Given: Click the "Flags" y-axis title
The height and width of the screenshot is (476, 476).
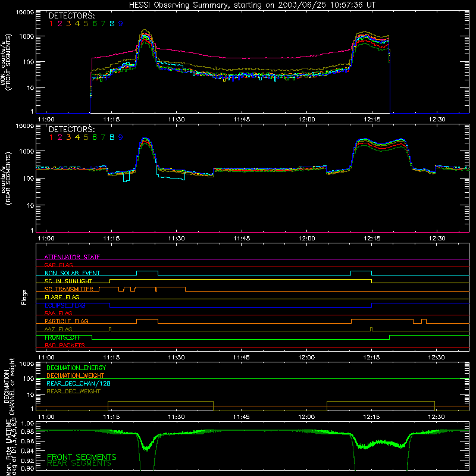Looking at the screenshot, I should pyautogui.click(x=24, y=297).
